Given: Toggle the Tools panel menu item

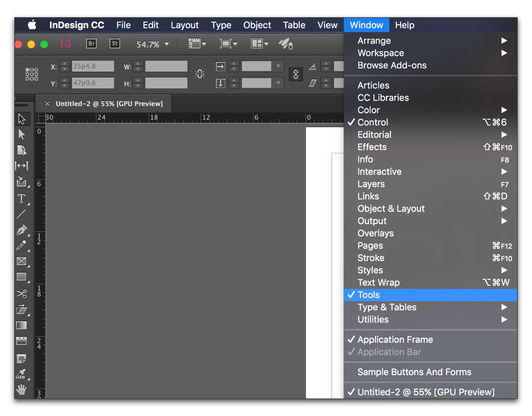Looking at the screenshot, I should pyautogui.click(x=430, y=295).
